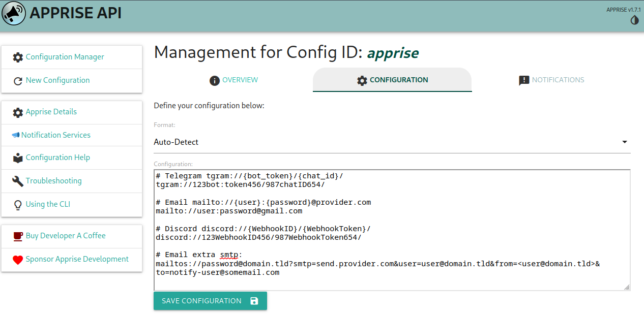Click the Buy Developer A Coffee cup icon

click(18, 236)
